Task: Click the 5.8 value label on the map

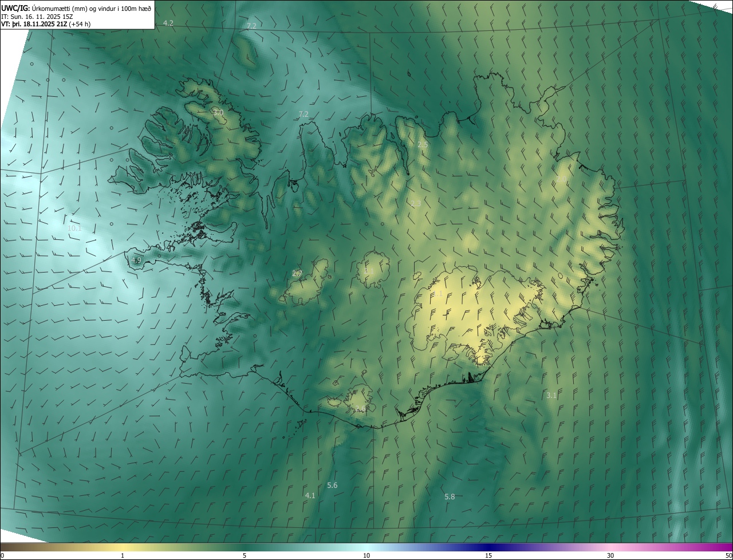Action: pos(450,496)
